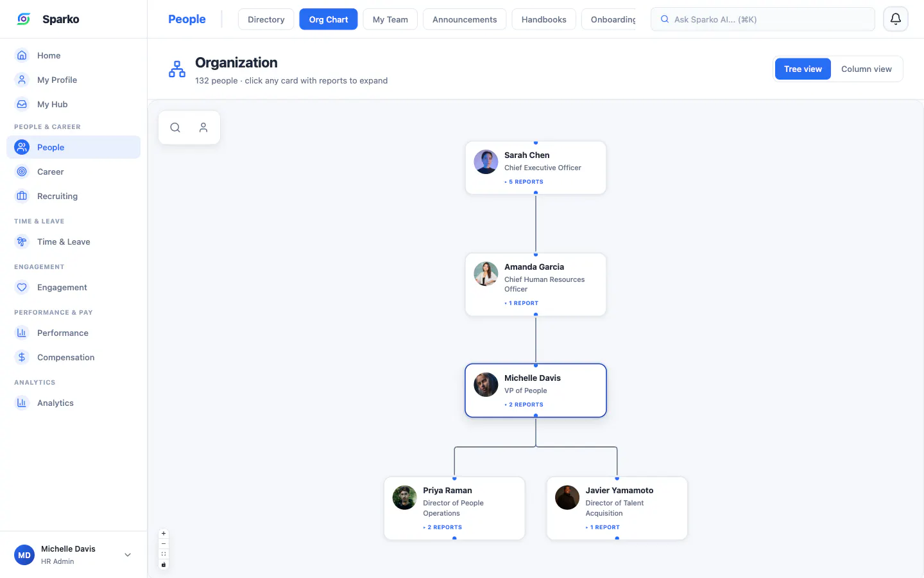
Task: Click the Director of Talent Acquisition title
Action: point(615,508)
